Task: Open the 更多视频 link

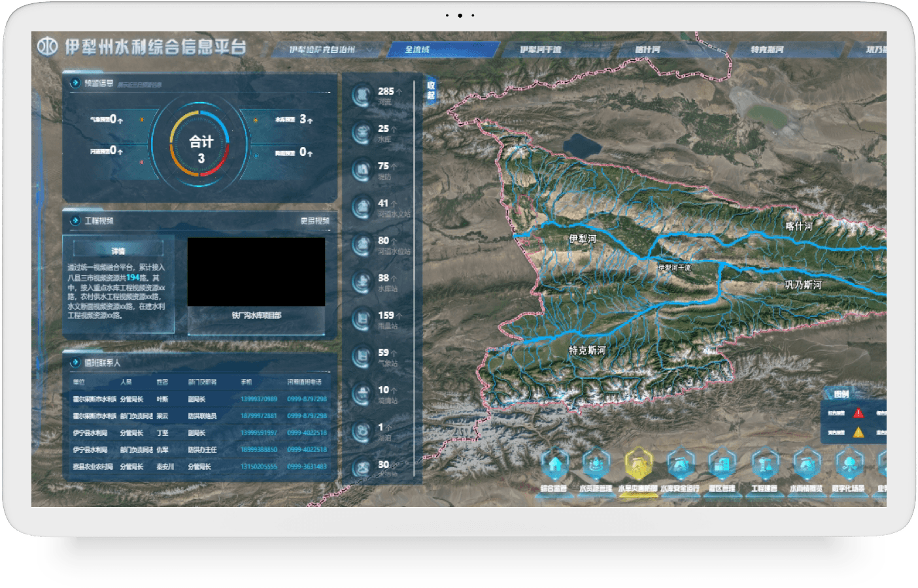Action: 315,221
